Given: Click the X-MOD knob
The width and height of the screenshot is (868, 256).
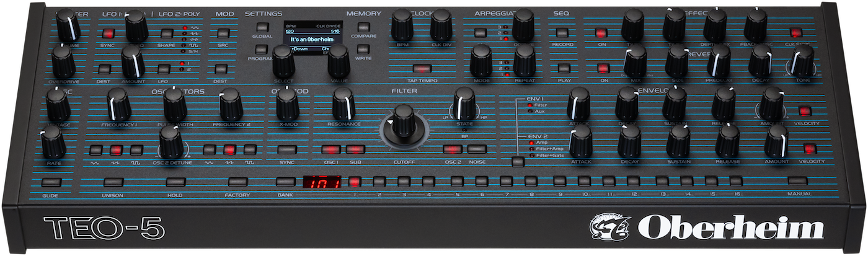Looking at the screenshot, I should point(287,104).
